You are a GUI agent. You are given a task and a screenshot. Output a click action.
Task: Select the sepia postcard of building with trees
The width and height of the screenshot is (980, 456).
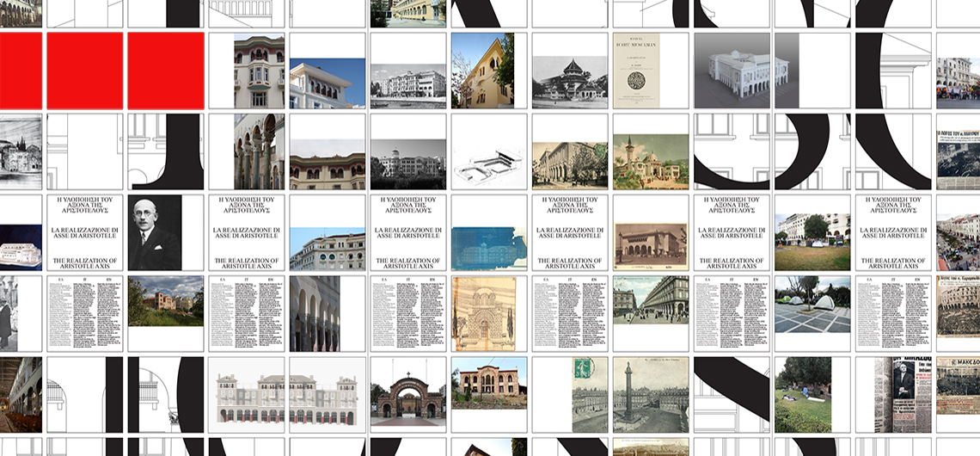pos(569,165)
